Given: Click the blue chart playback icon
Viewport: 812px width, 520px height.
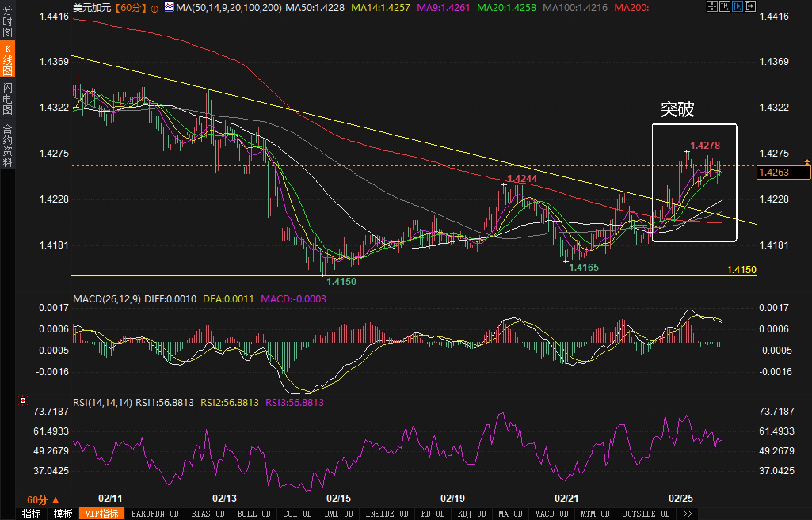Looking at the screenshot, I should pyautogui.click(x=737, y=6).
